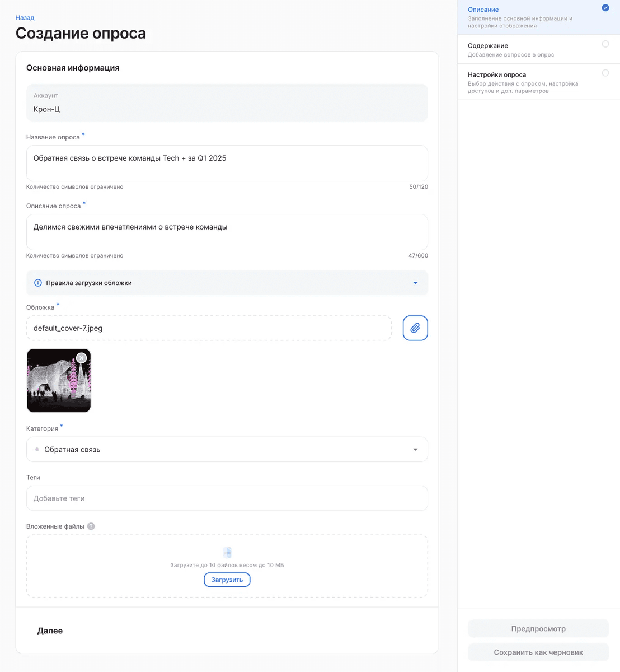Open the Категория dropdown
The image size is (620, 672).
coord(415,449)
